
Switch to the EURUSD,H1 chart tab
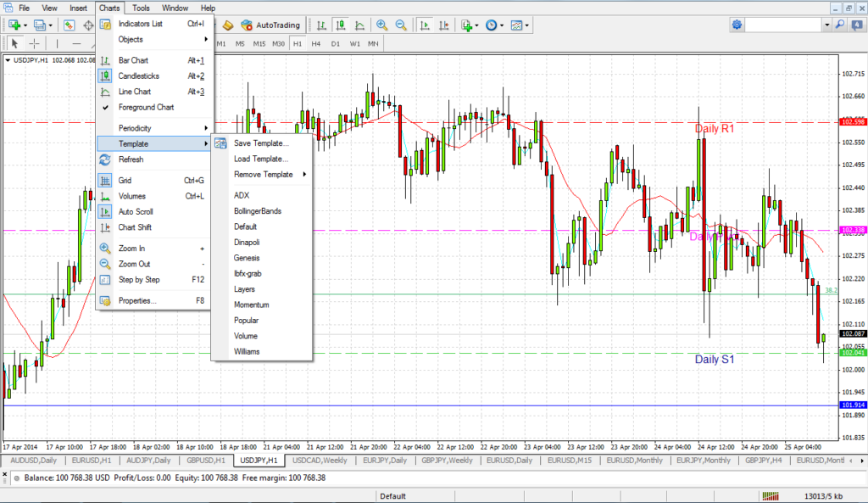(92, 461)
